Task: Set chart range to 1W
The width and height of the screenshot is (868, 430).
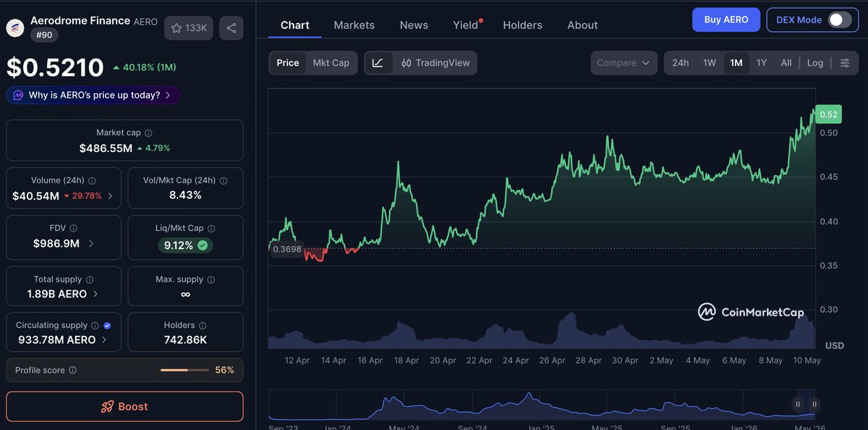Action: (710, 63)
